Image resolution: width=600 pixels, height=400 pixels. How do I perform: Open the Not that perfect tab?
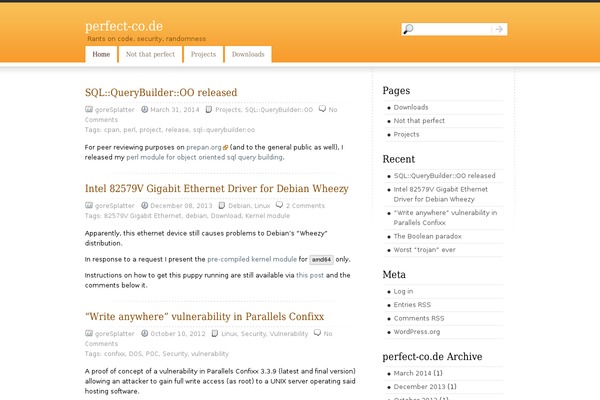pos(150,54)
